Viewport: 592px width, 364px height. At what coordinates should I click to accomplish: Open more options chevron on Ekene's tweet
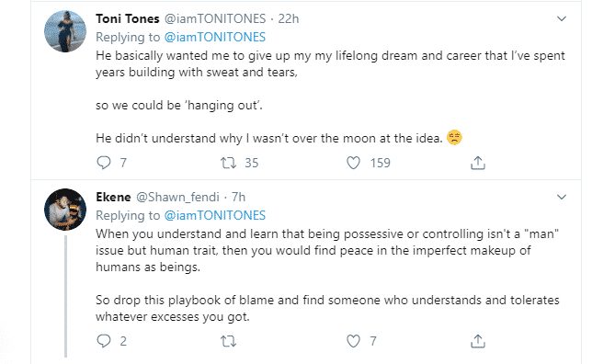(562, 197)
